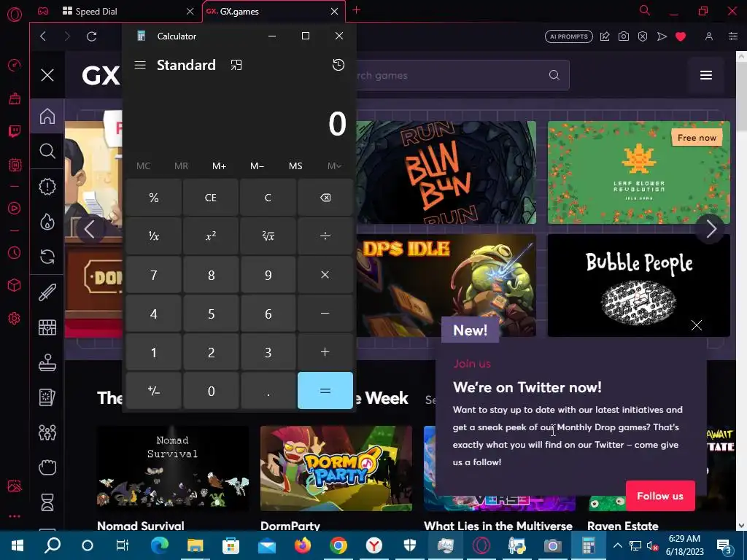Go back to previous page
This screenshot has width=747, height=560.
click(43, 36)
